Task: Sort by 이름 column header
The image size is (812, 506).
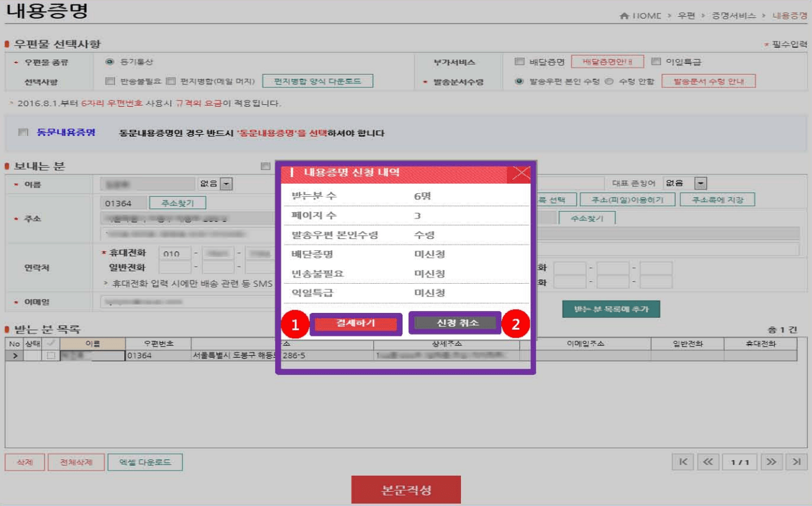Action: [93, 343]
